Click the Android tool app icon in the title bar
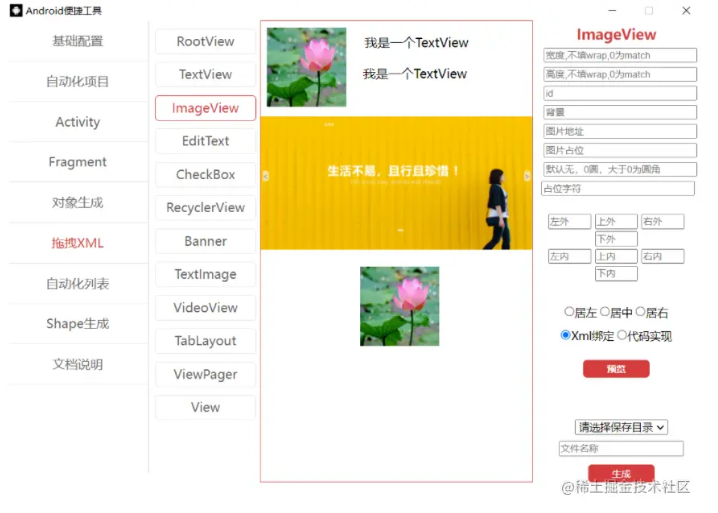This screenshot has width=718, height=513. coord(16,11)
